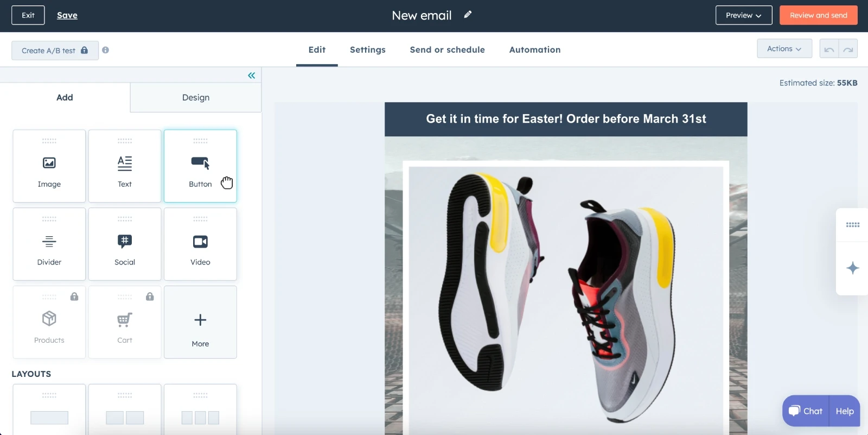Select the Divider content block

coord(49,244)
